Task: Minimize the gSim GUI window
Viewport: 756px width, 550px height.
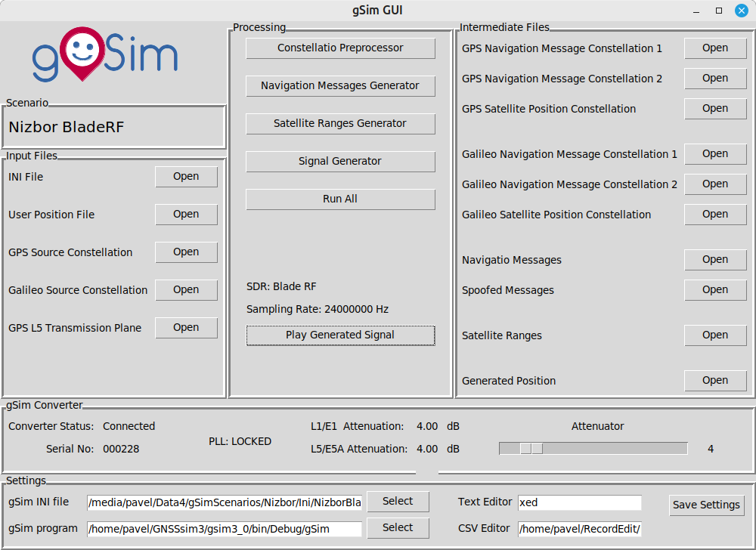Action: click(696, 11)
